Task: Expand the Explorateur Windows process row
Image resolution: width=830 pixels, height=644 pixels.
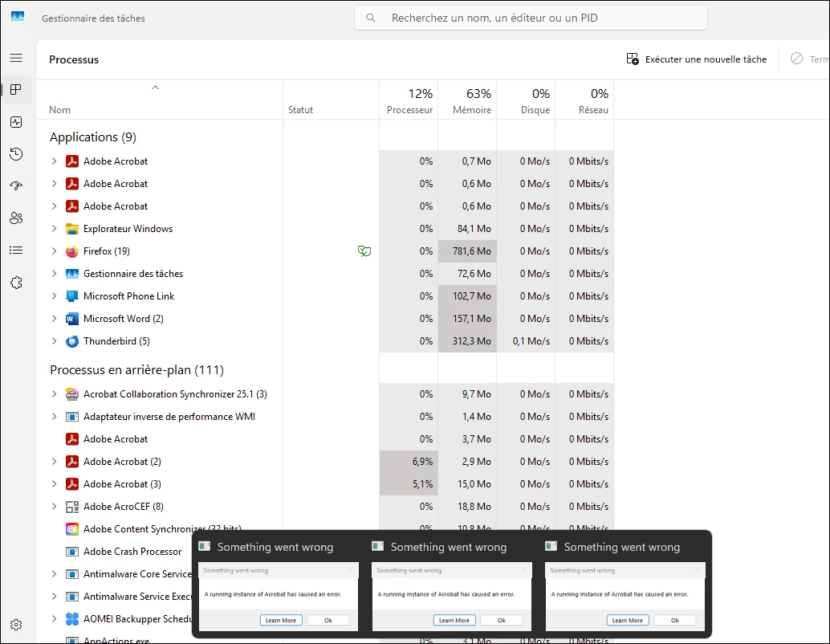Action: point(54,229)
